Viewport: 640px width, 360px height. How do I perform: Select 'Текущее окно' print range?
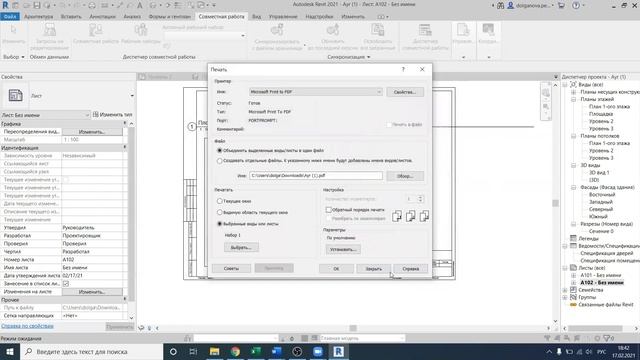tap(220, 201)
